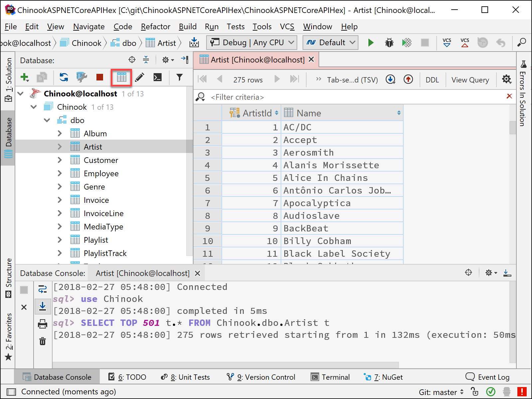Start debugging with bug icon
Viewport: 532px width, 399px height.
[389, 43]
